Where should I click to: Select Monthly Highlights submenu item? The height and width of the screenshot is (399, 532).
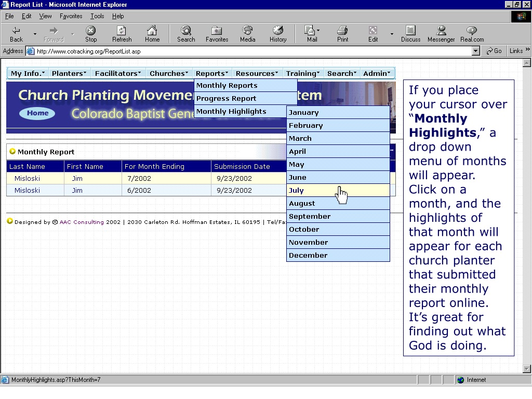coord(241,111)
